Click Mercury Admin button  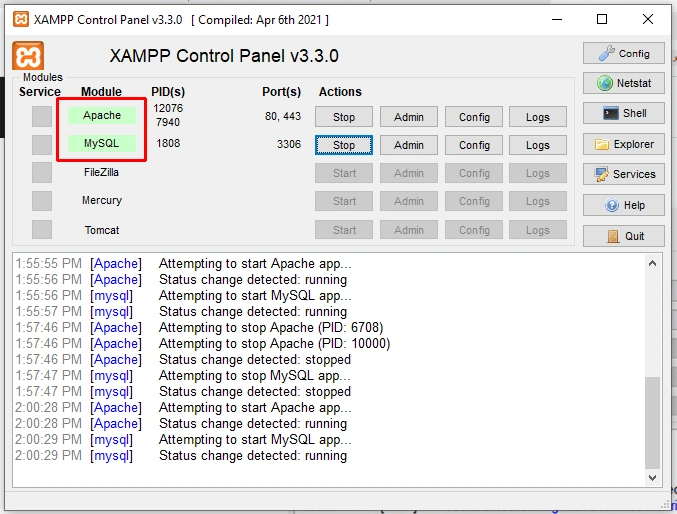(x=408, y=201)
